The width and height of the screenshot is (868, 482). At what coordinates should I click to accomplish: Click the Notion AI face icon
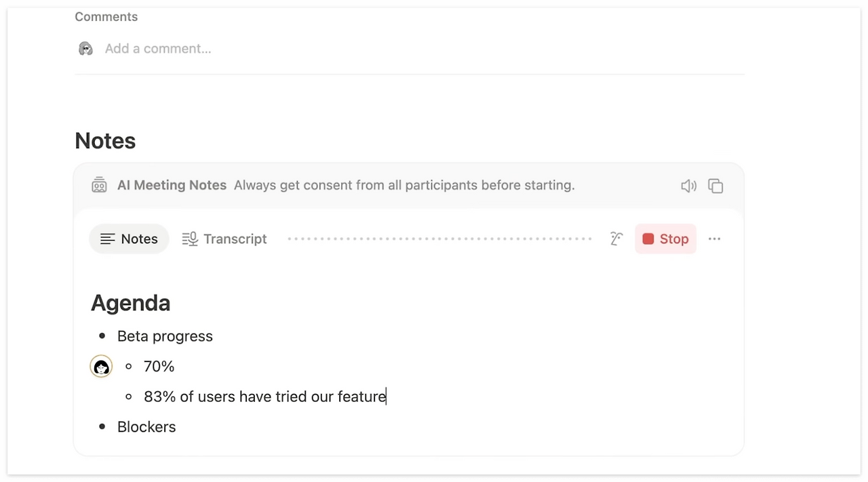click(x=616, y=239)
